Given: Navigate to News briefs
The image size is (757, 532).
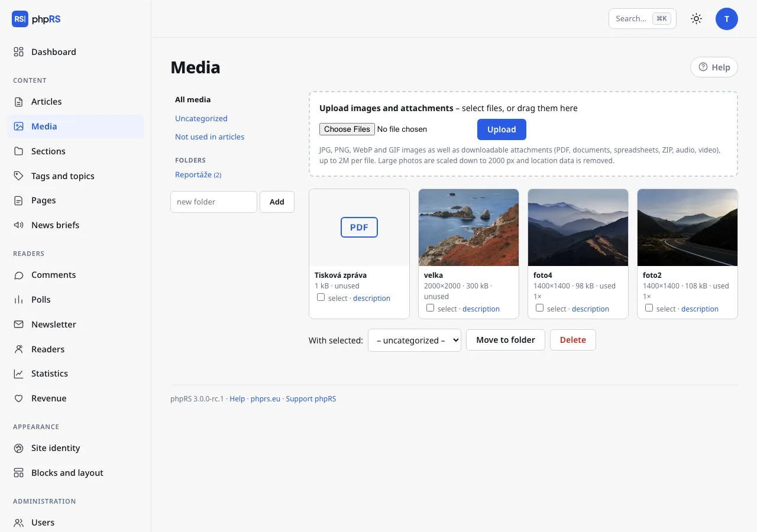Looking at the screenshot, I should [76, 225].
